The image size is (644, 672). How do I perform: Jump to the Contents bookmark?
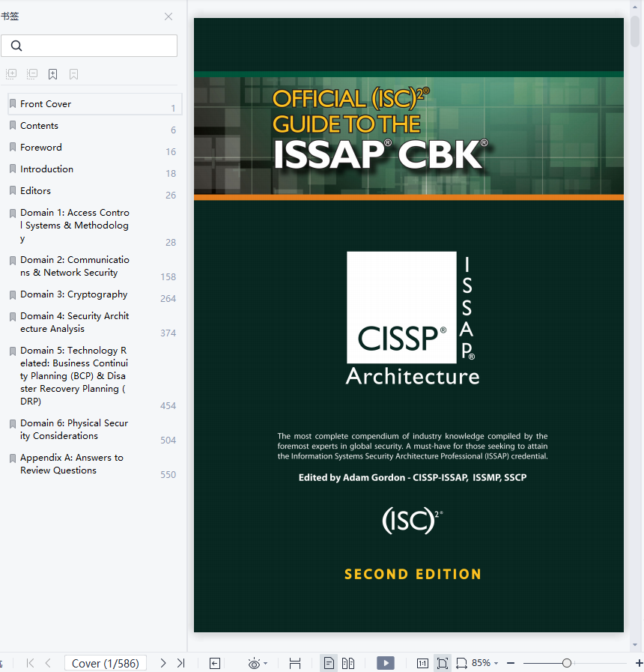[x=94, y=126]
